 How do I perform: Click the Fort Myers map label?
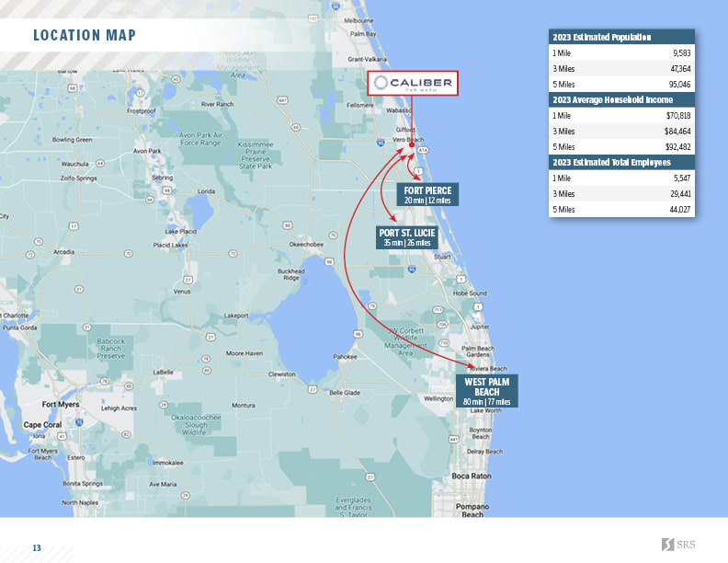pos(61,405)
